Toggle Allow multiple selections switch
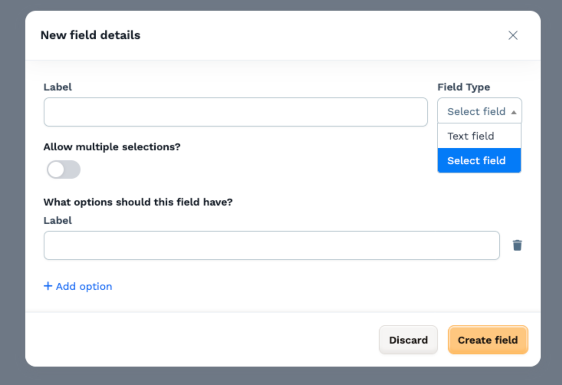This screenshot has height=385, width=562. point(63,170)
